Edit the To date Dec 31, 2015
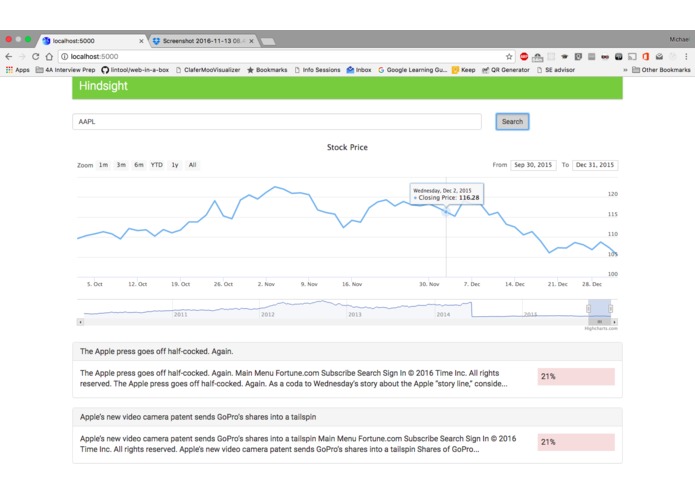 pyautogui.click(x=595, y=165)
